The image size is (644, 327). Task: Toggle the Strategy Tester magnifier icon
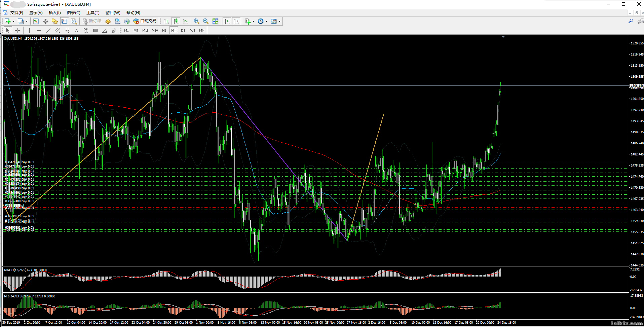(74, 21)
